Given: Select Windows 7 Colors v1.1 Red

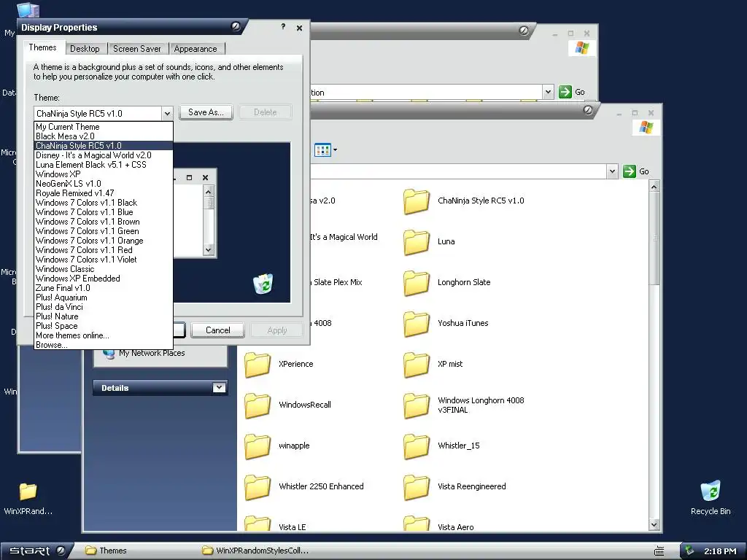Looking at the screenshot, I should tap(104, 250).
